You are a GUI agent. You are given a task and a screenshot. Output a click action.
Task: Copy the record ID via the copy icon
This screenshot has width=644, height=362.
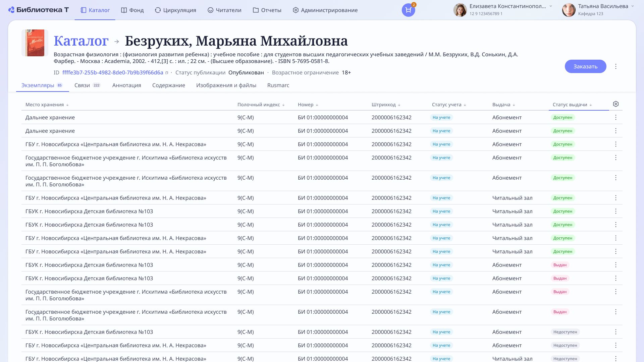(167, 72)
